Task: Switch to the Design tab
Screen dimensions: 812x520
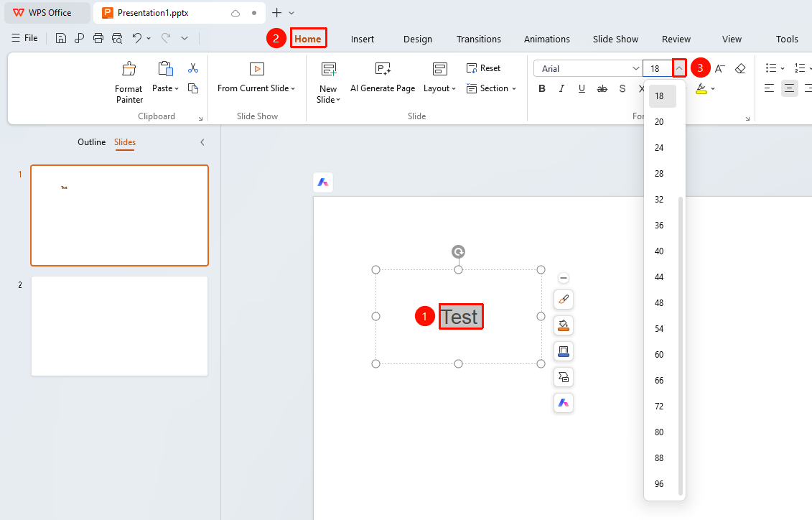Action: point(418,39)
